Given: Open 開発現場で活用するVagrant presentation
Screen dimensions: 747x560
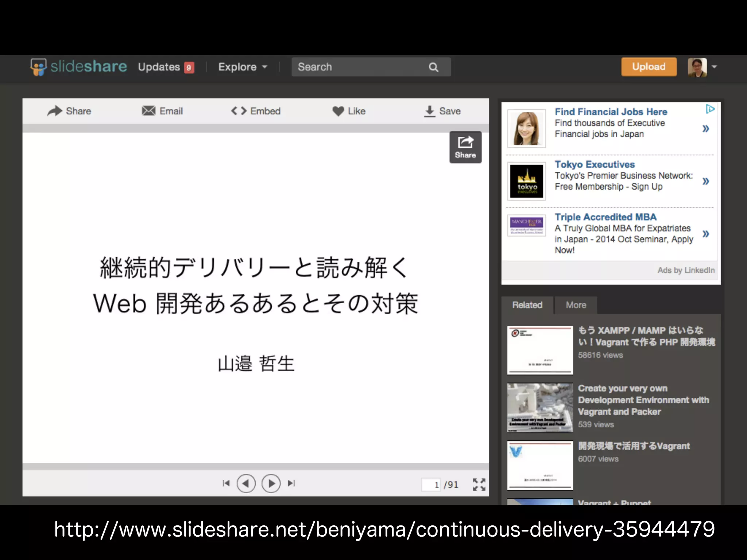Looking at the screenshot, I should pos(634,446).
